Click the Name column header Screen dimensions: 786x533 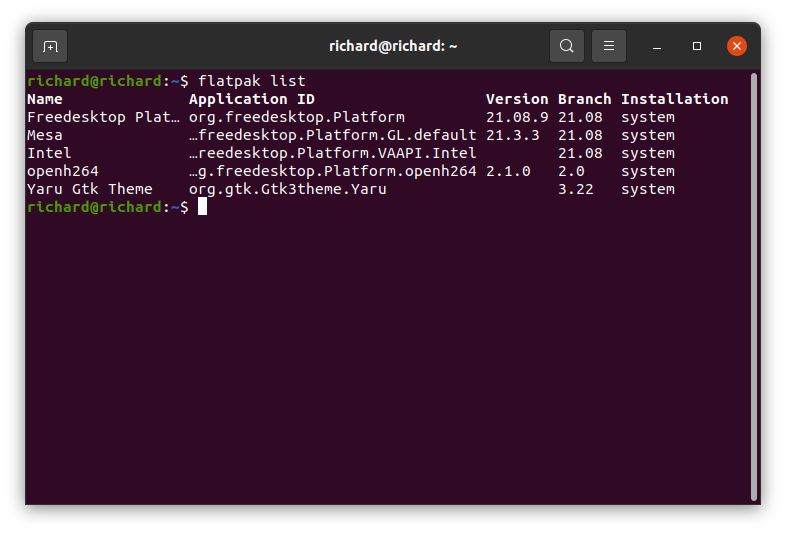[45, 99]
